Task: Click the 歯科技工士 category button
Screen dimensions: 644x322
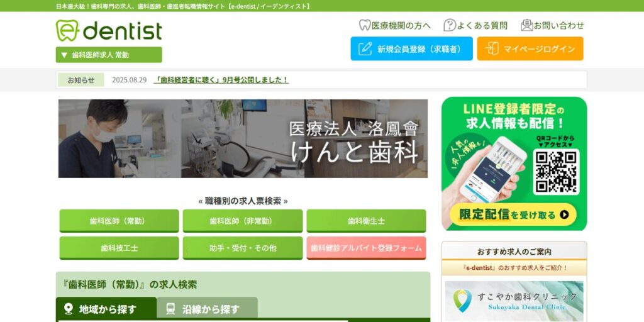Action: tap(119, 248)
